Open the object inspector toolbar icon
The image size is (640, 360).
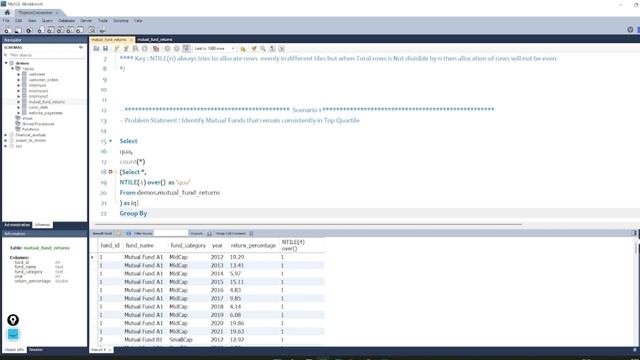(x=29, y=30)
